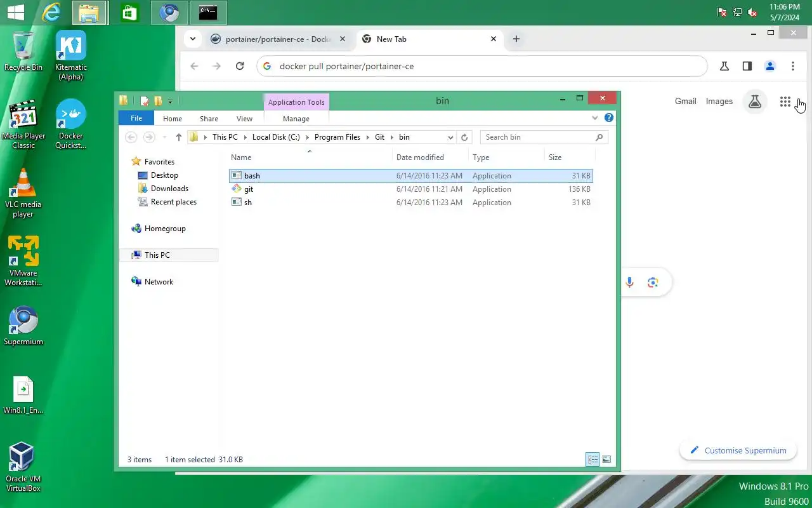Close the New Tab browser tab
Screen dimensions: 812x508
point(494,39)
